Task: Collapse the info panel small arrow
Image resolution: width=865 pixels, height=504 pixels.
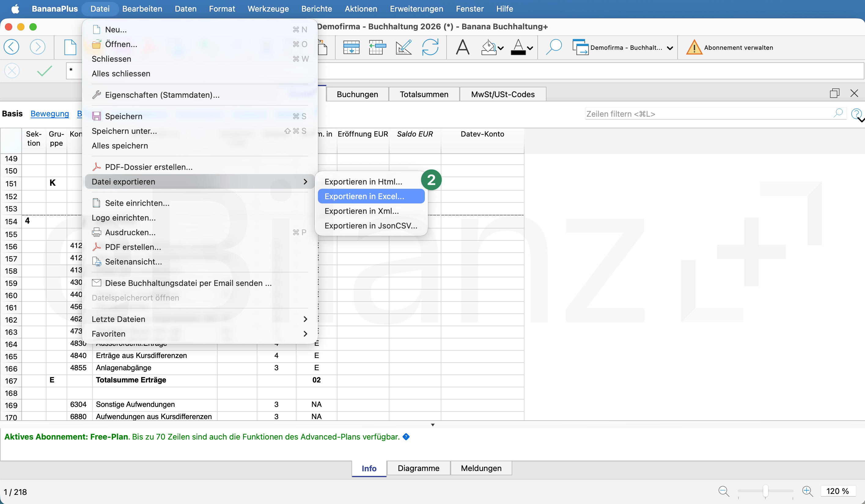Action: pos(432,425)
